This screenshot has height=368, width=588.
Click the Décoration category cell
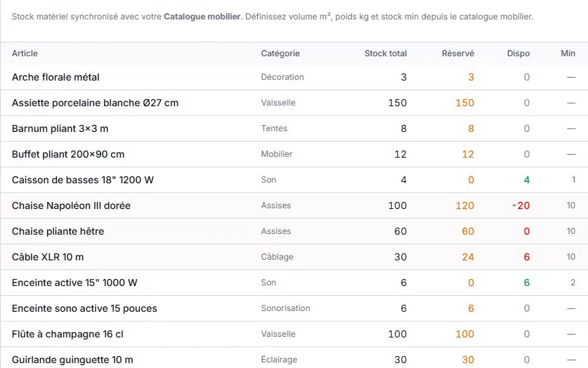point(282,77)
